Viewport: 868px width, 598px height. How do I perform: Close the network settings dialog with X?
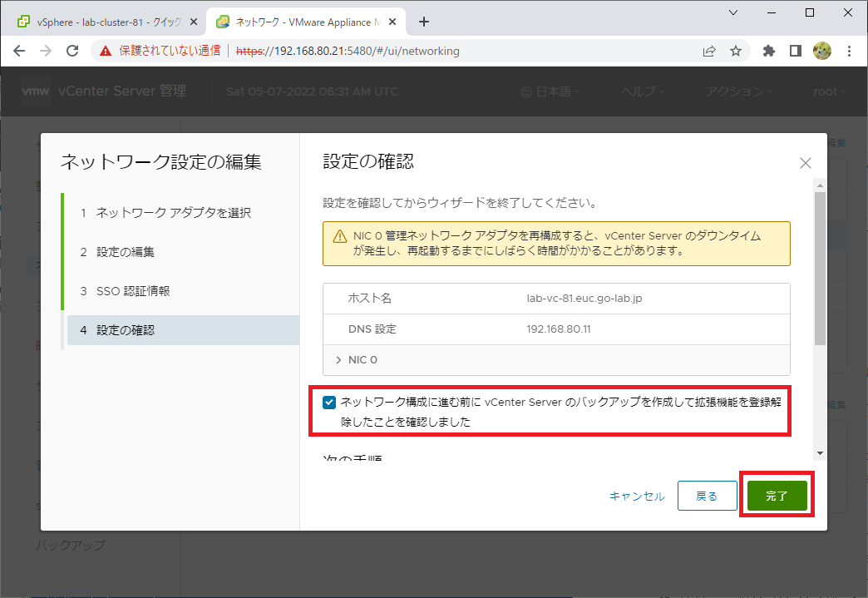(806, 163)
